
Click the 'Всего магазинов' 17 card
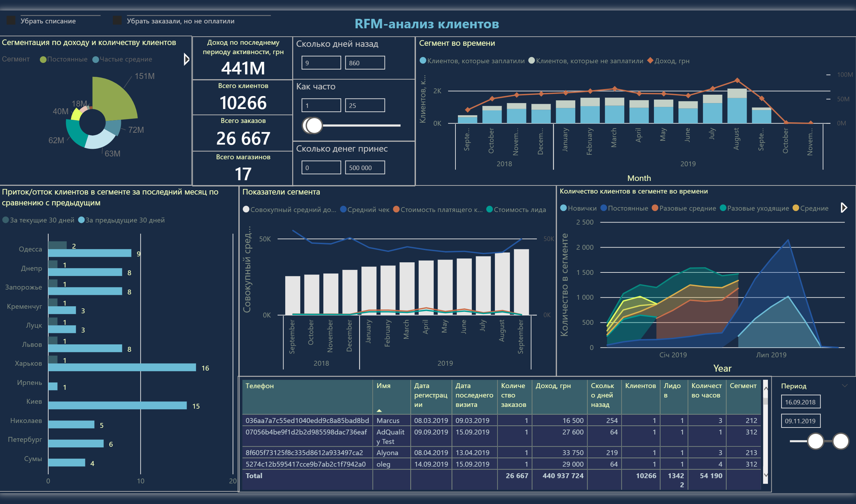tap(243, 169)
